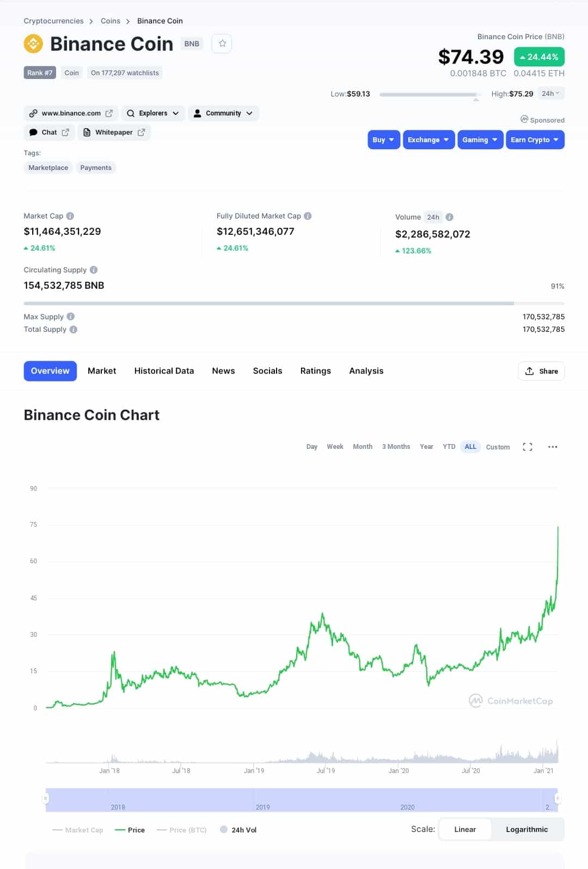The image size is (588, 869).
Task: Click Coins in breadcrumb navigation
Action: 111,21
